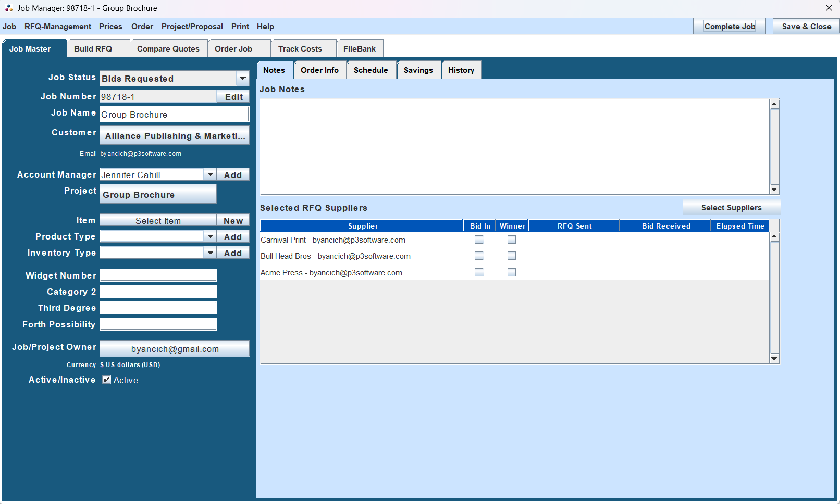Expand the Account Manager dropdown
This screenshot has height=504, width=840.
click(x=210, y=174)
